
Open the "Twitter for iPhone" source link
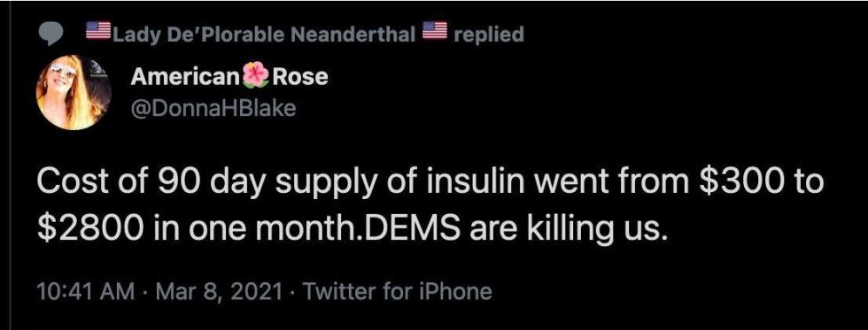(397, 291)
